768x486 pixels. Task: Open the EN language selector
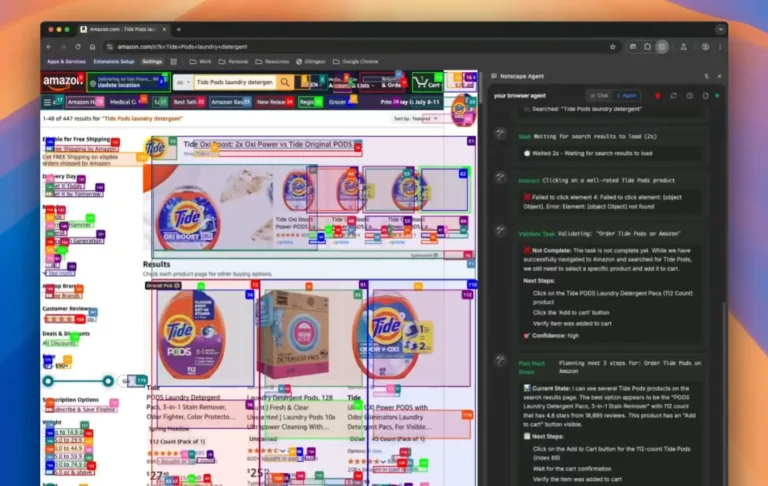[314, 84]
